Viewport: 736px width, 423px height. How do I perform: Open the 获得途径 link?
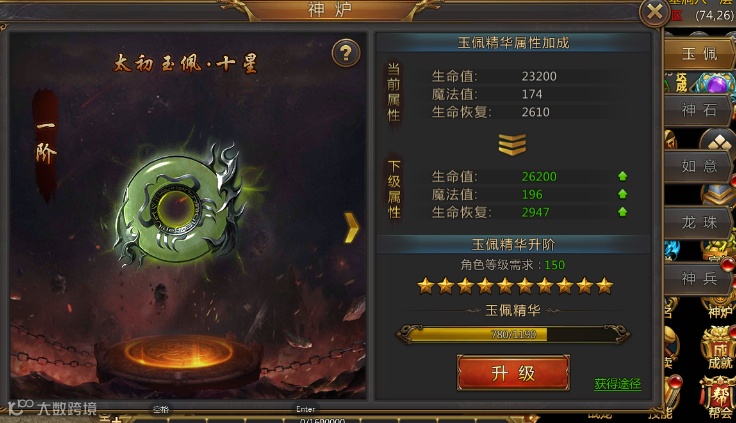tap(617, 384)
